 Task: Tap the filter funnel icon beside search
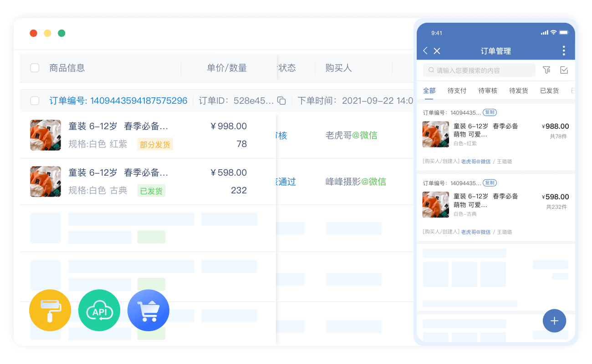[546, 70]
